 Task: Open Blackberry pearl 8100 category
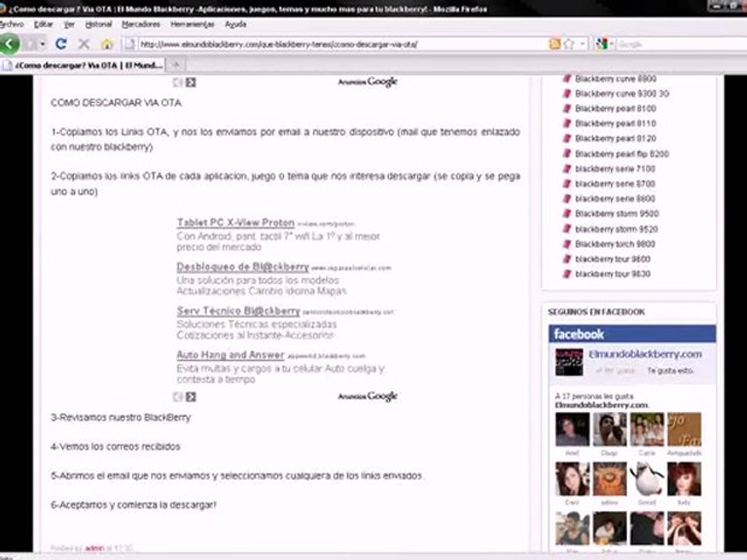[615, 109]
